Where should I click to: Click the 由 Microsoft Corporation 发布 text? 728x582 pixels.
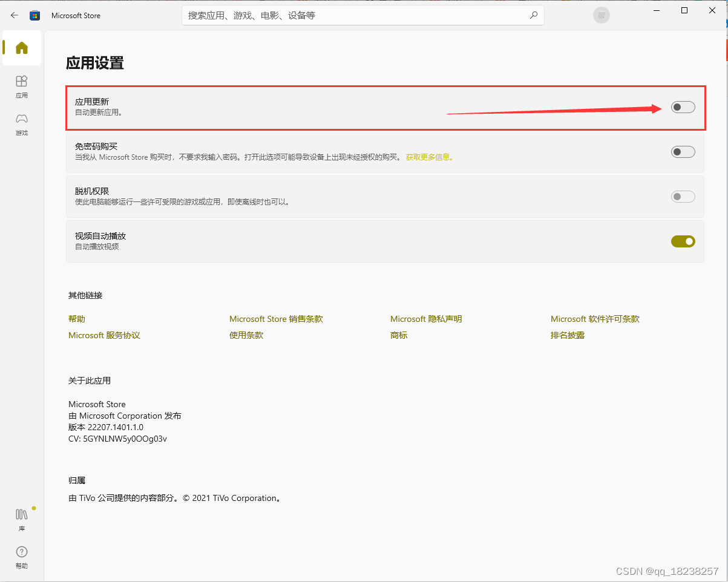pyautogui.click(x=125, y=416)
